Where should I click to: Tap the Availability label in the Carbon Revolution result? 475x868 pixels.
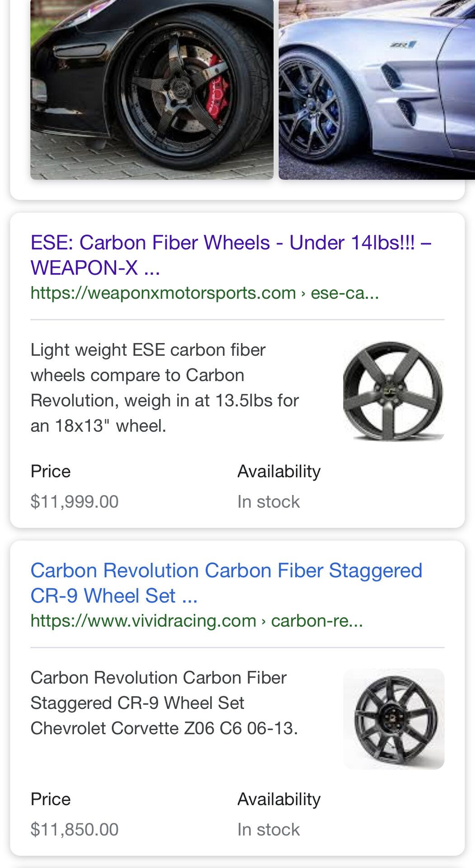click(279, 799)
